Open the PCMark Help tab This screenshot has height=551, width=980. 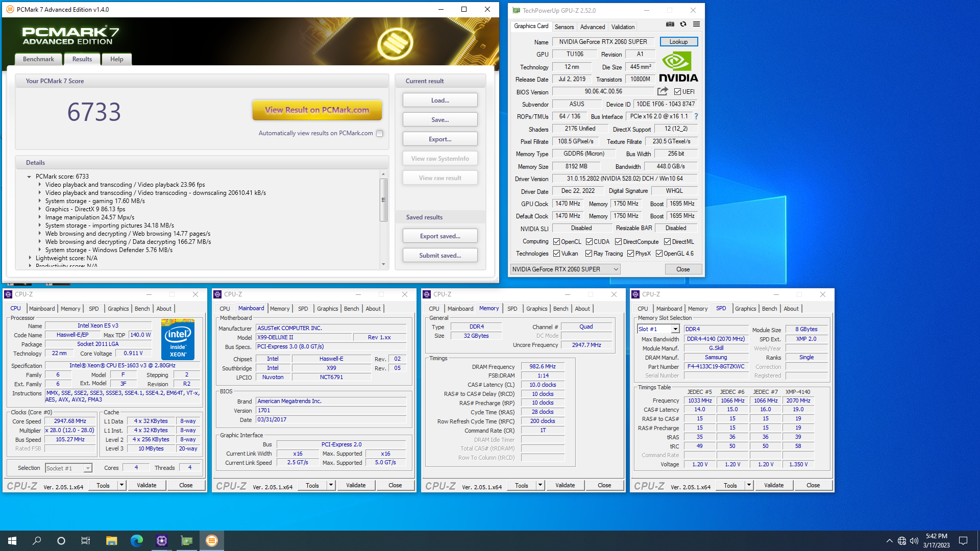coord(116,59)
